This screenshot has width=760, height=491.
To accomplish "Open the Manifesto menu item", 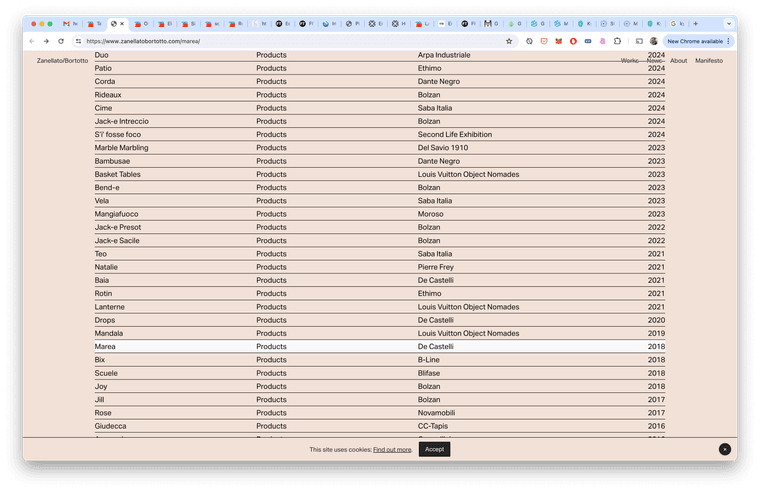I will click(709, 61).
